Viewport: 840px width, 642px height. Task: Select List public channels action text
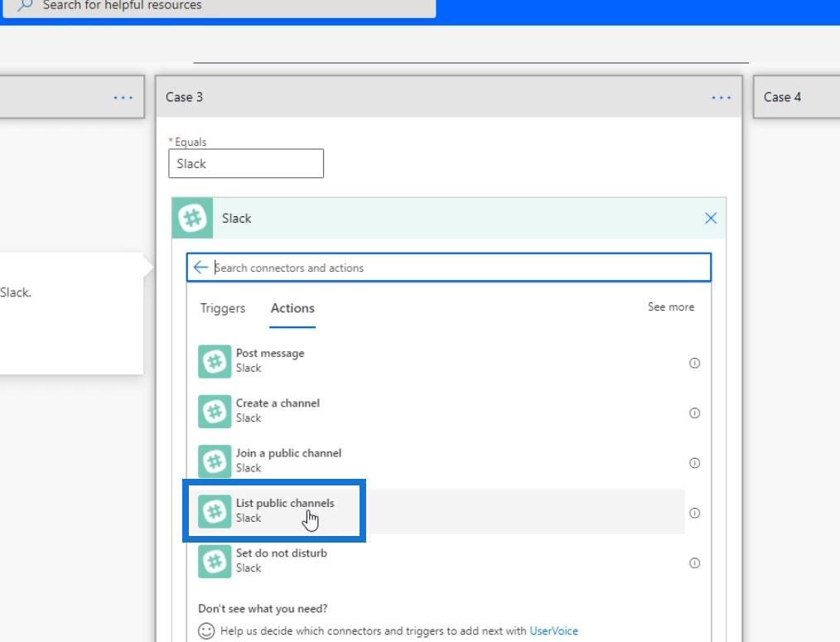click(x=285, y=503)
